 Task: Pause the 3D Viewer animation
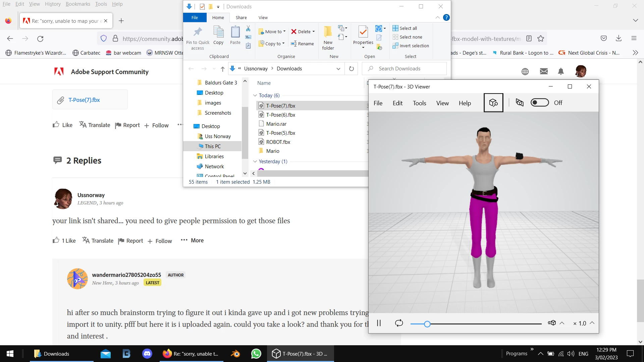pos(379,323)
